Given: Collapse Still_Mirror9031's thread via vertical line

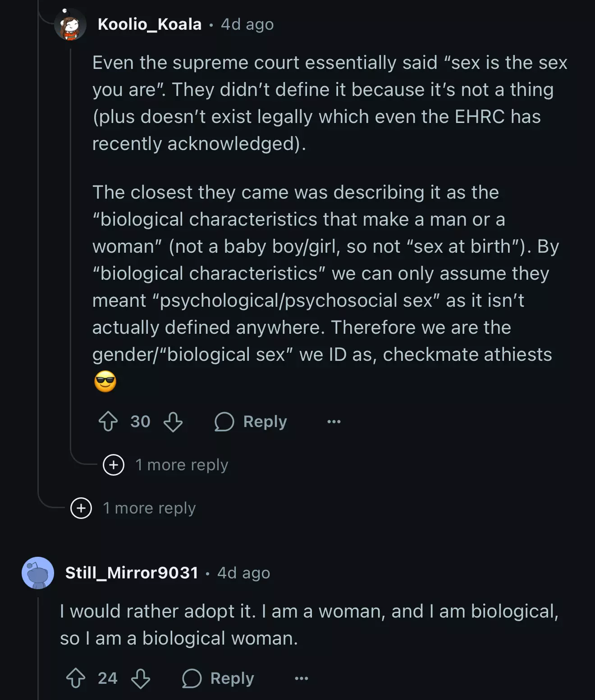Looking at the screenshot, I should (x=38, y=649).
